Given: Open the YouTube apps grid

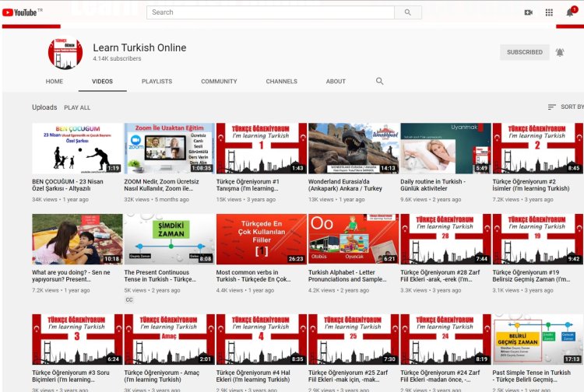Looking at the screenshot, I should click(x=549, y=12).
